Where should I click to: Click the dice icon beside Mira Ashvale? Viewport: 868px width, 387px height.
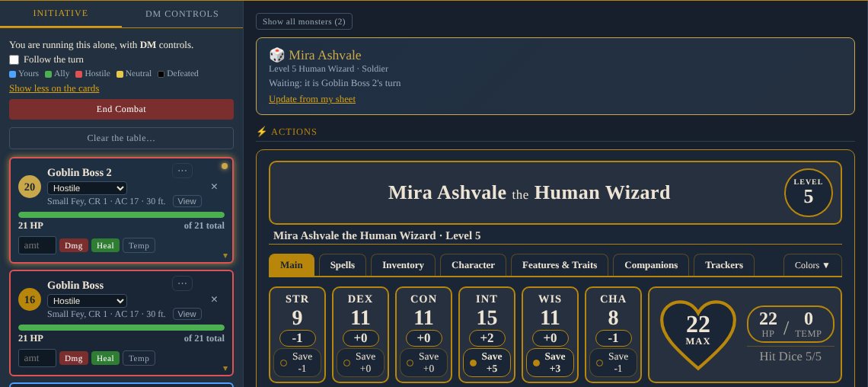click(x=276, y=55)
